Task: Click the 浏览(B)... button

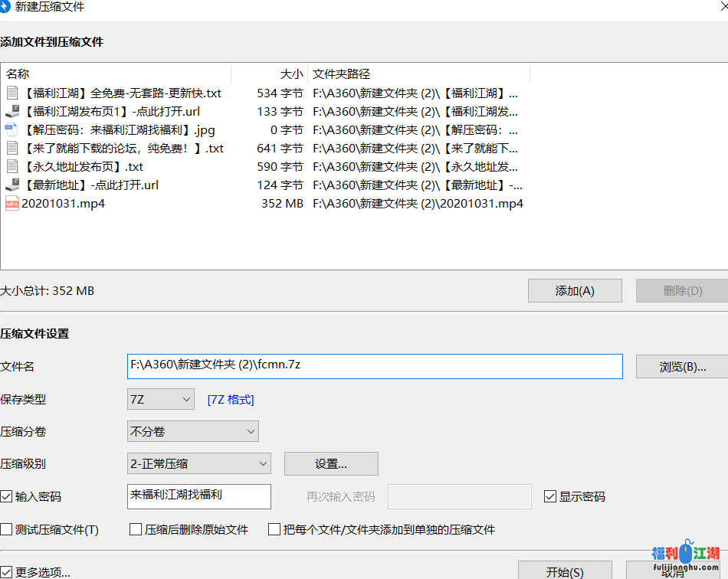Action: pyautogui.click(x=681, y=367)
